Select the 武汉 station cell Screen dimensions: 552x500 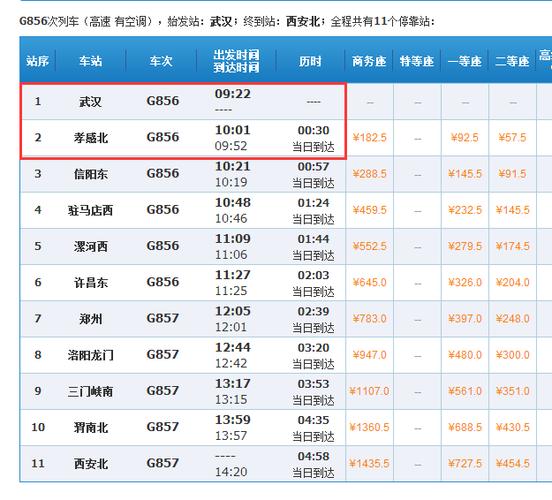[90, 102]
